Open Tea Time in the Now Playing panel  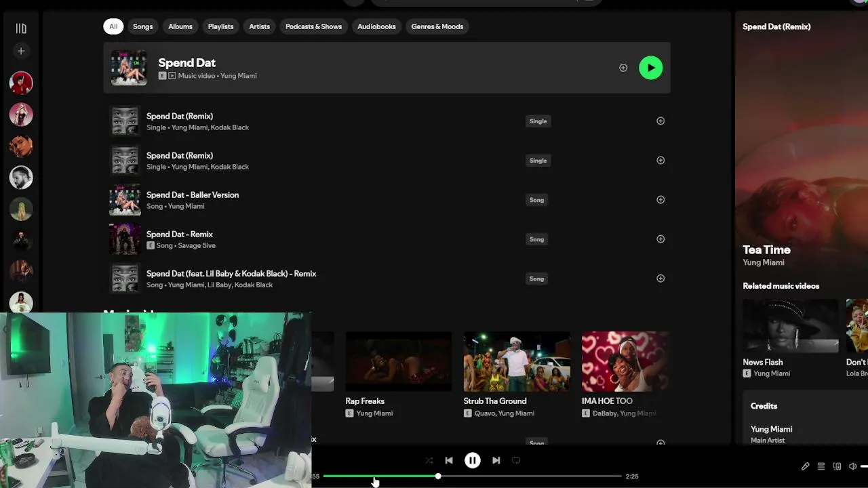point(767,250)
